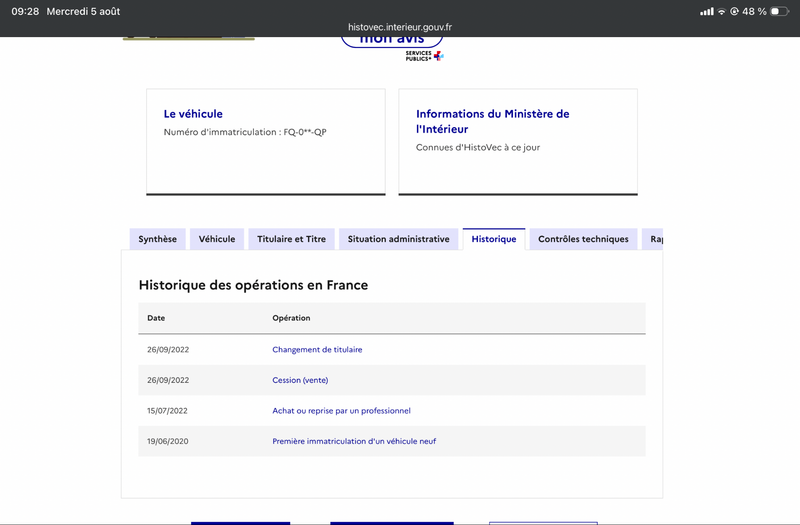Open the Informations du Ministère de l'Intérieur card

(518, 142)
